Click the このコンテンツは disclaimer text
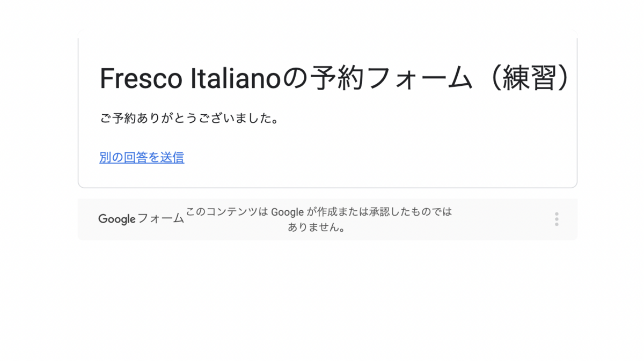 click(x=226, y=212)
